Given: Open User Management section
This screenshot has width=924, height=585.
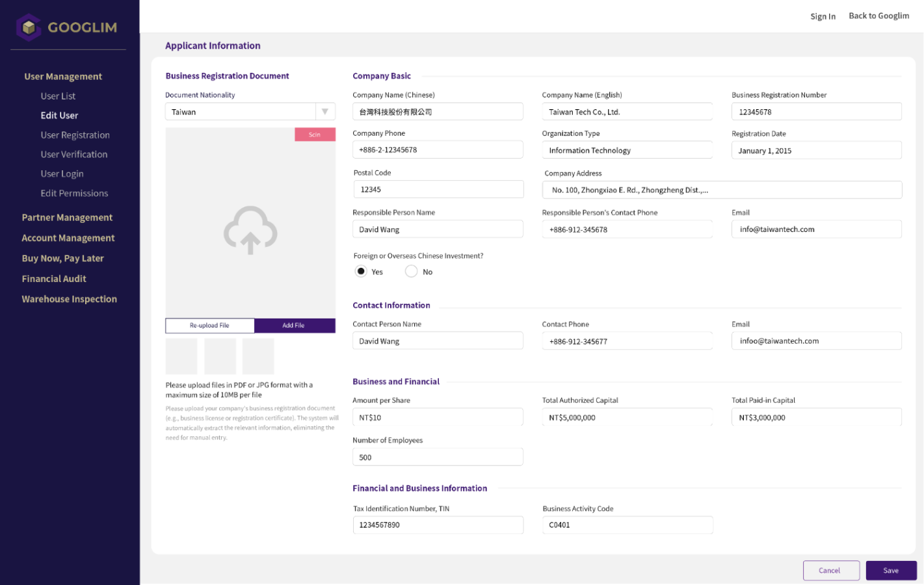Looking at the screenshot, I should 63,76.
